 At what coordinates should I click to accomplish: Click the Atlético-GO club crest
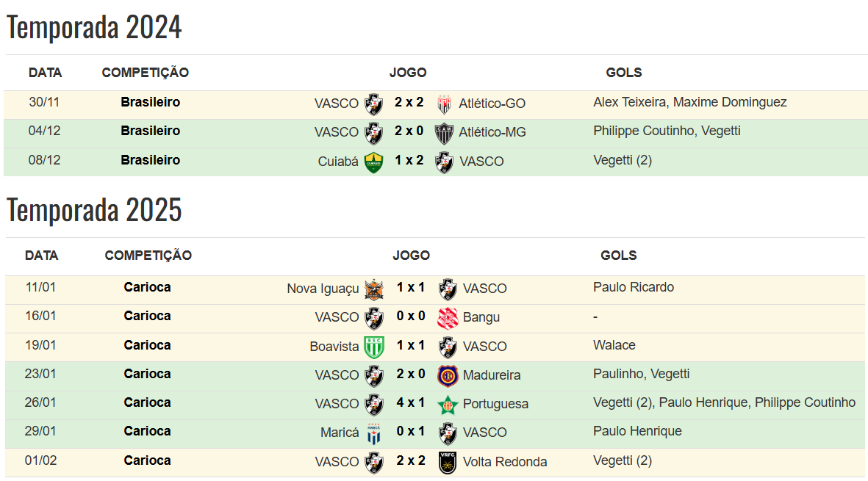pos(444,104)
